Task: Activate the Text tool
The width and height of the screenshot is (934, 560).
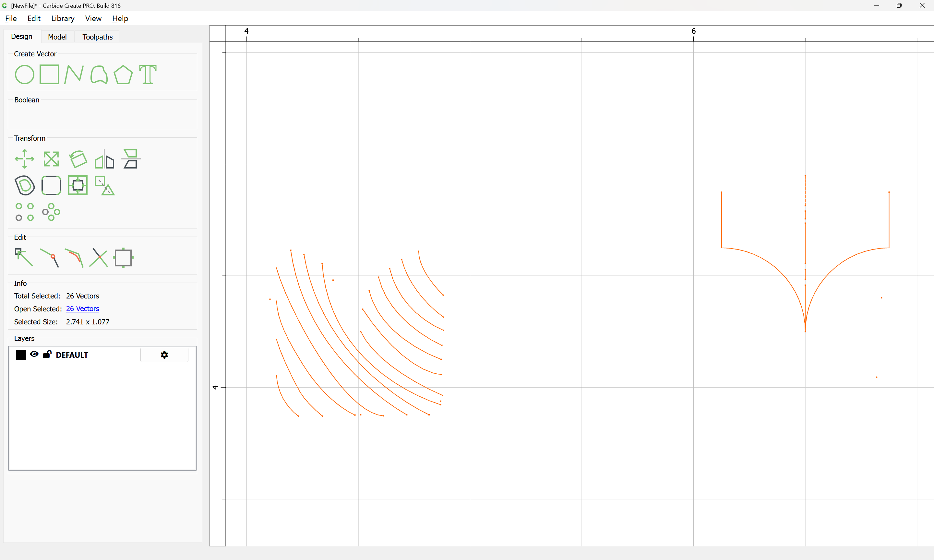Action: pos(148,74)
